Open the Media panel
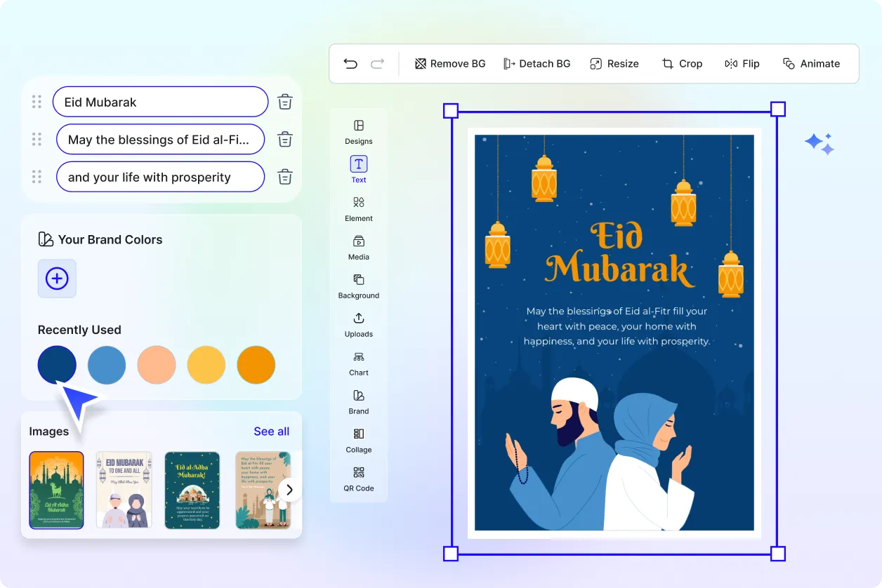Viewport: 882px width, 588px height. (358, 249)
